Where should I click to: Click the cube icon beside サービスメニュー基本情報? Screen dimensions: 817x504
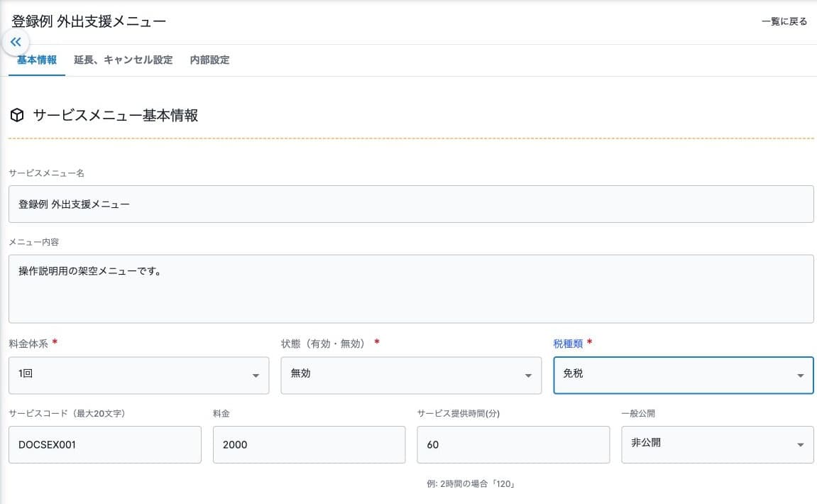(x=17, y=115)
